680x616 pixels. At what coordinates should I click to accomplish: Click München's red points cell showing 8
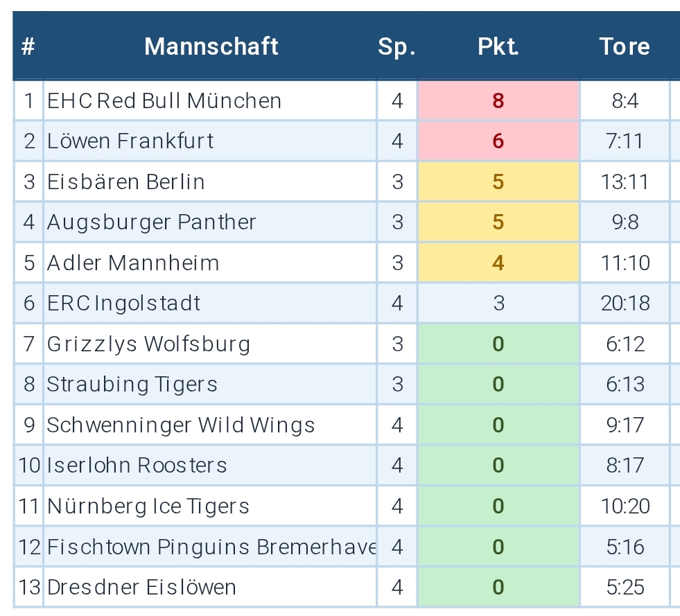[498, 101]
